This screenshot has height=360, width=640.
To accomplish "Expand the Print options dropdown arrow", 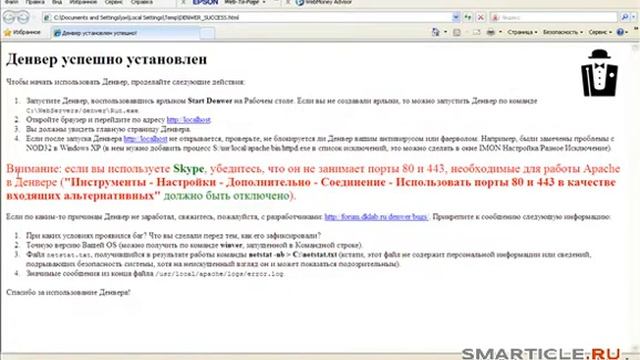I will pos(500,32).
